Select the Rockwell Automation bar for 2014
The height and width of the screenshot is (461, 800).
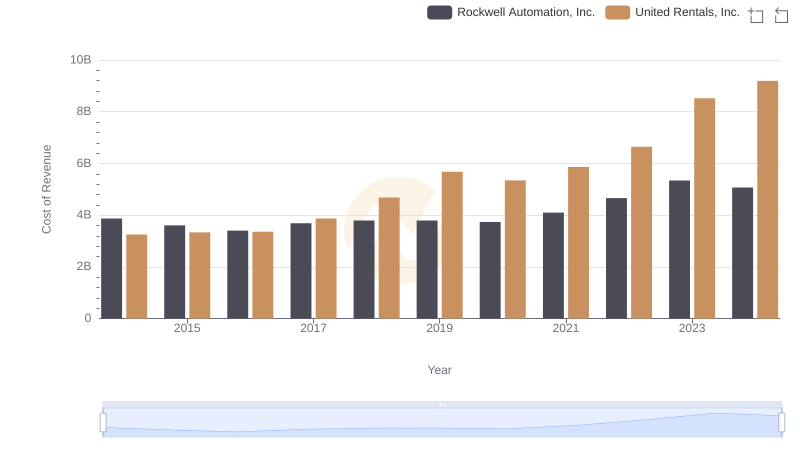pyautogui.click(x=112, y=268)
